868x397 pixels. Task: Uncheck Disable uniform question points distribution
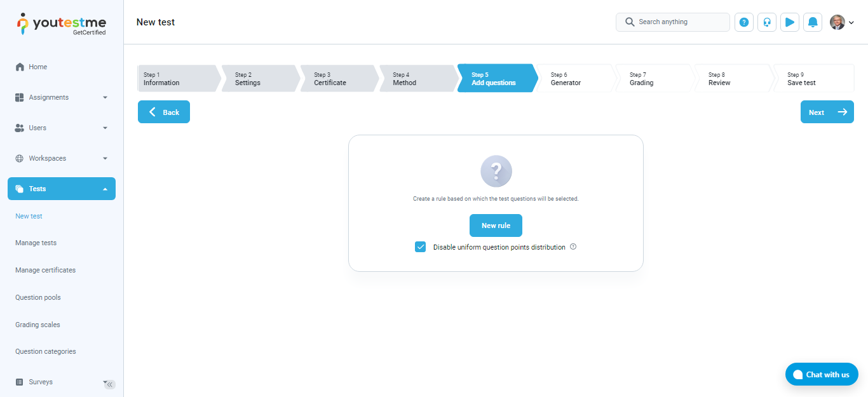coord(420,247)
